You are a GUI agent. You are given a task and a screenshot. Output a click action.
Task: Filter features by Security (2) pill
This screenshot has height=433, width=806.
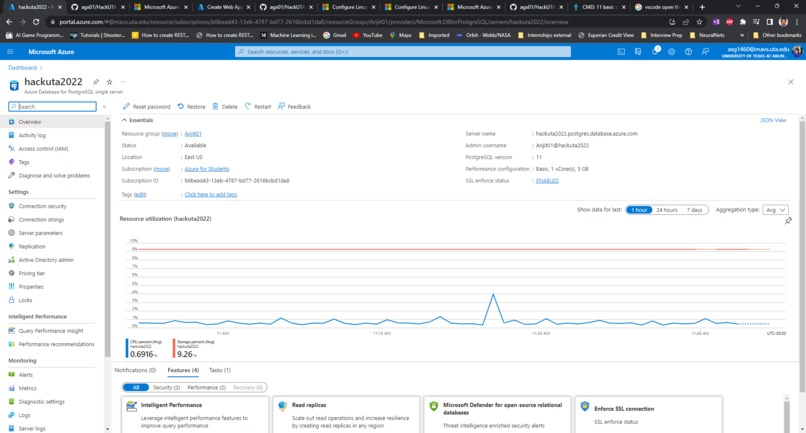(166, 387)
